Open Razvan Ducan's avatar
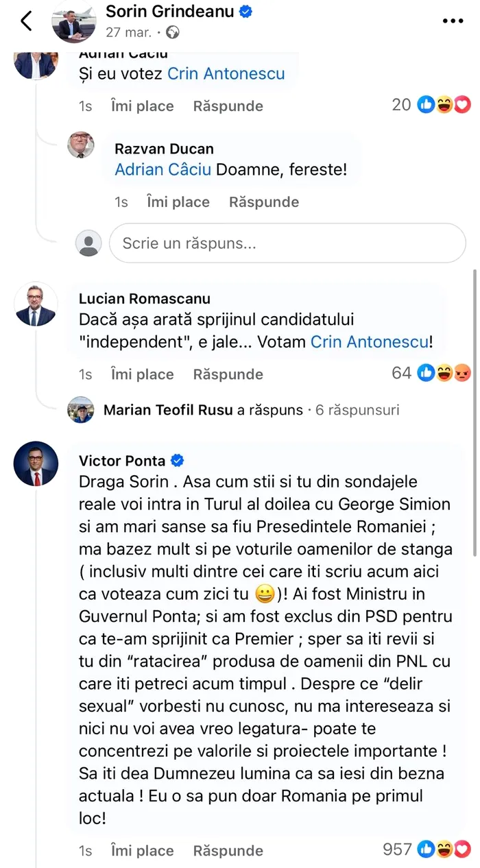This screenshot has width=480, height=868. pos(81,145)
